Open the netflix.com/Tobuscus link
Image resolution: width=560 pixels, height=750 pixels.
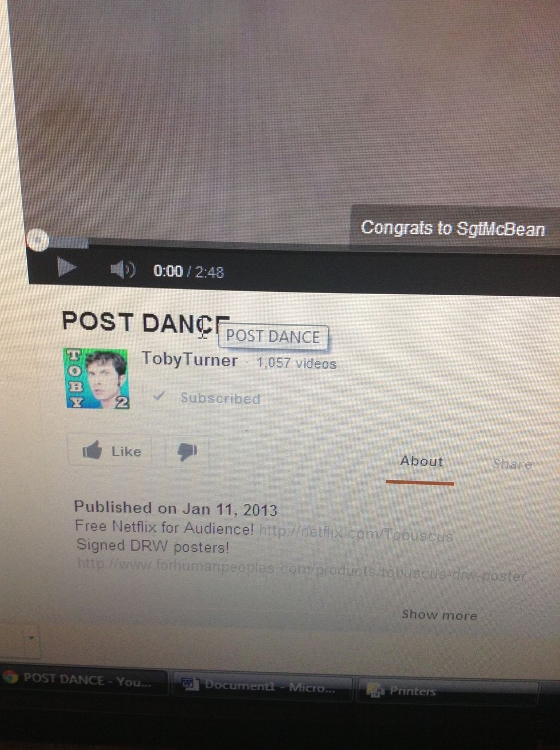pos(355,535)
